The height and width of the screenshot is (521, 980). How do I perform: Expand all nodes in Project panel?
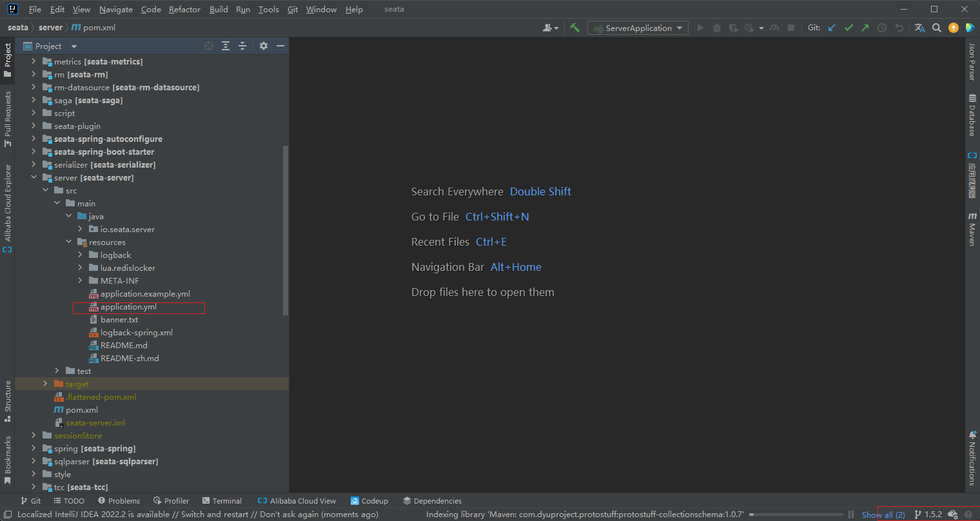click(226, 46)
